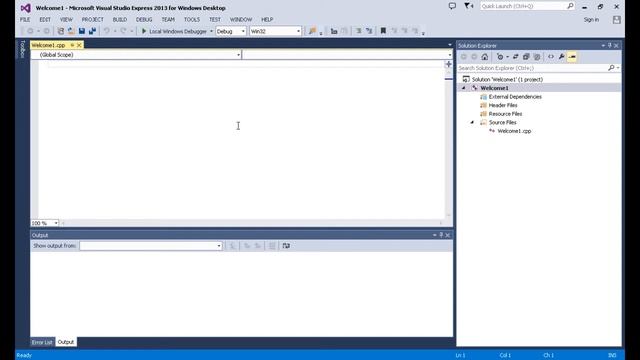Open the Show output from dropdown
Screen dimensions: 640x360
pos(151,246)
